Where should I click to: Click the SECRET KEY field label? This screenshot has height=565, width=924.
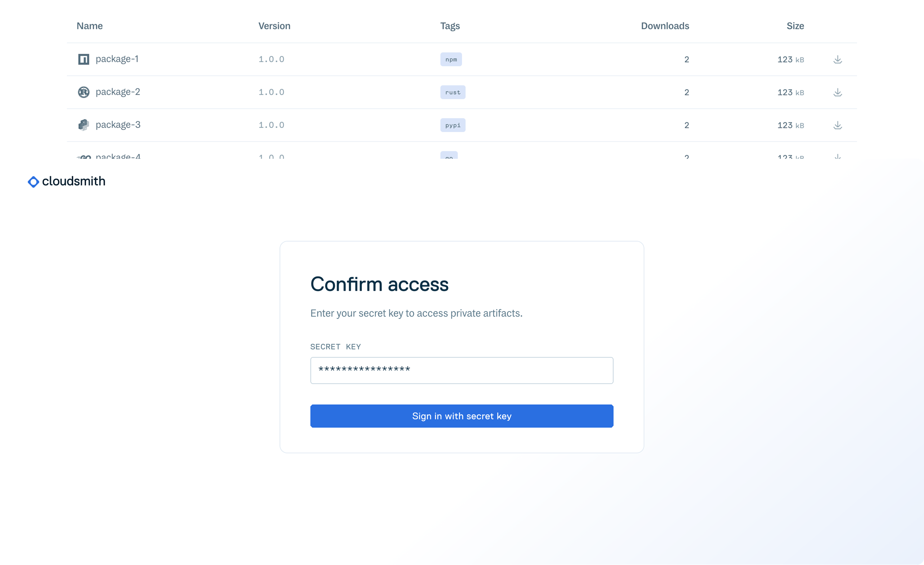[335, 346]
